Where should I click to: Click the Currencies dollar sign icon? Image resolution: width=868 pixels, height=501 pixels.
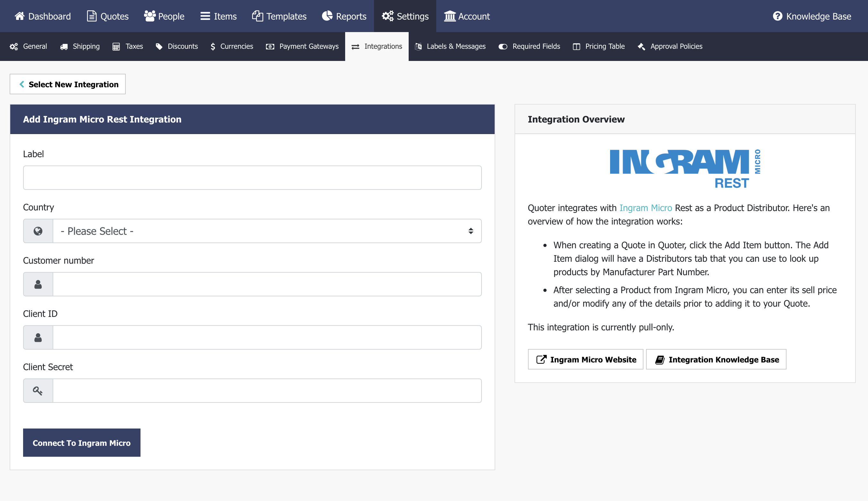pos(213,47)
